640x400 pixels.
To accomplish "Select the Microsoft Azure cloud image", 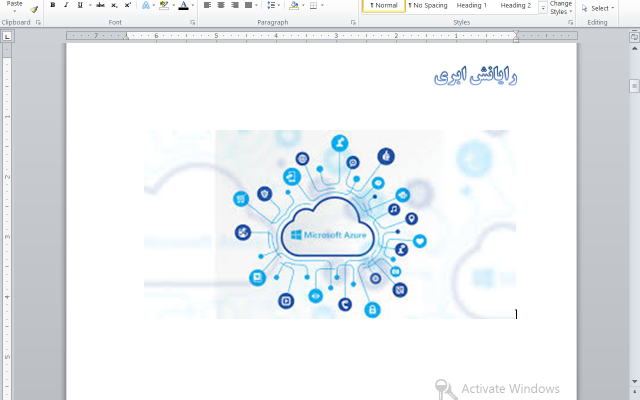I will point(330,224).
